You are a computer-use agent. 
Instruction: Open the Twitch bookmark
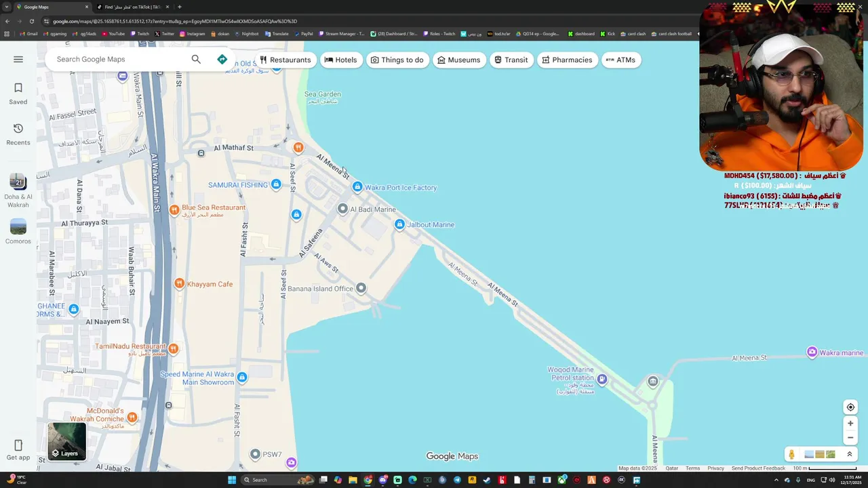coord(140,34)
